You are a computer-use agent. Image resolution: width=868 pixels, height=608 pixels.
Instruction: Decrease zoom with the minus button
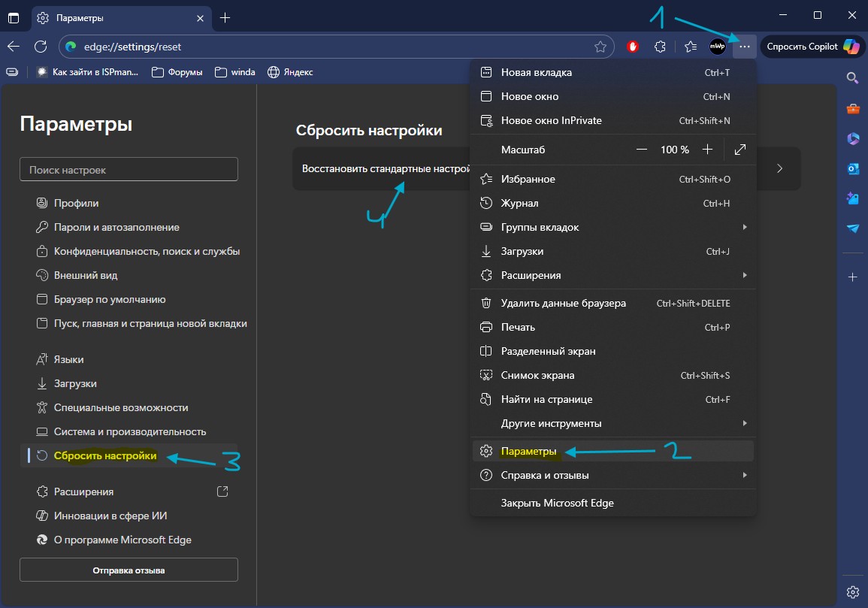click(641, 150)
